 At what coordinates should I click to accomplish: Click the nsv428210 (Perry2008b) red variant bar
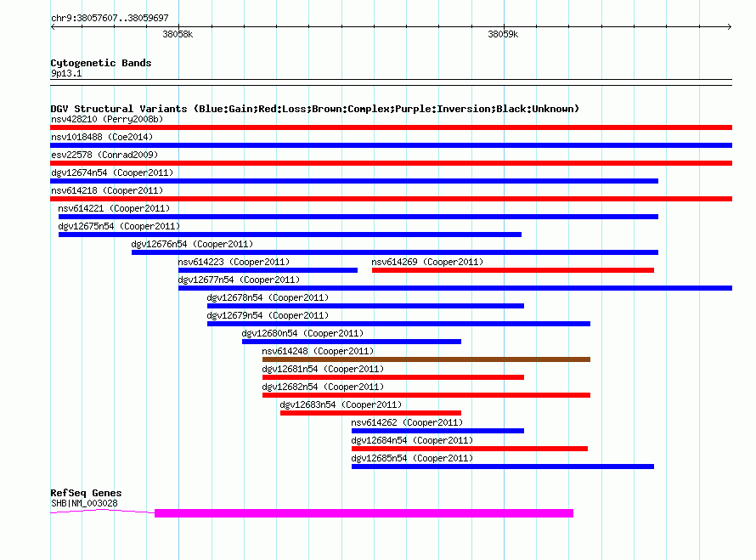pos(391,127)
